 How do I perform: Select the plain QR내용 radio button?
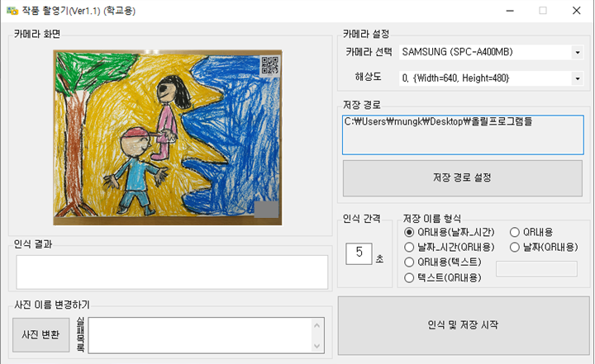tap(516, 233)
